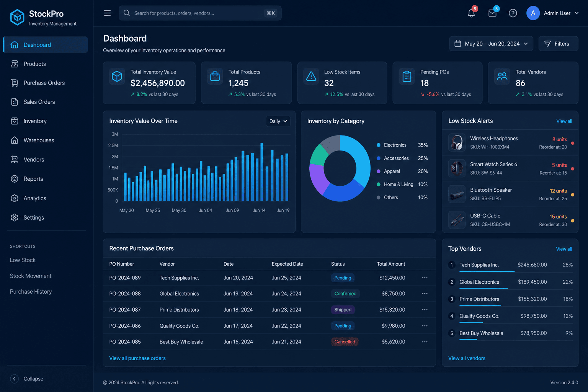Click the Total Inventory Value cube icon

tap(117, 76)
